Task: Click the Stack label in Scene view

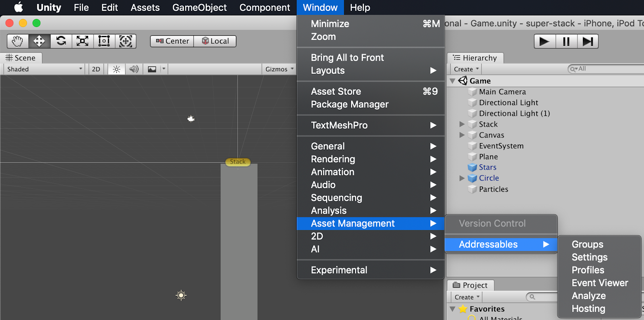Action: coord(238,162)
